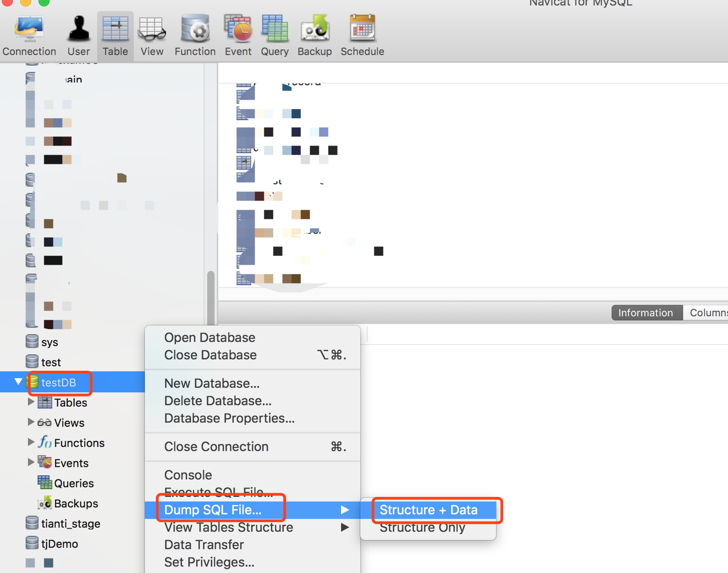This screenshot has height=573, width=728.
Task: Click the Query toolbar icon
Action: click(x=275, y=28)
